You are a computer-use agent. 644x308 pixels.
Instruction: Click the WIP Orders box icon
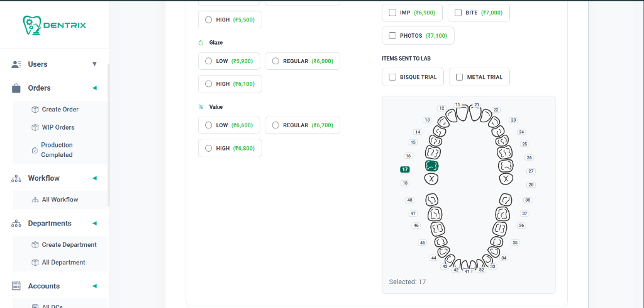tap(35, 127)
